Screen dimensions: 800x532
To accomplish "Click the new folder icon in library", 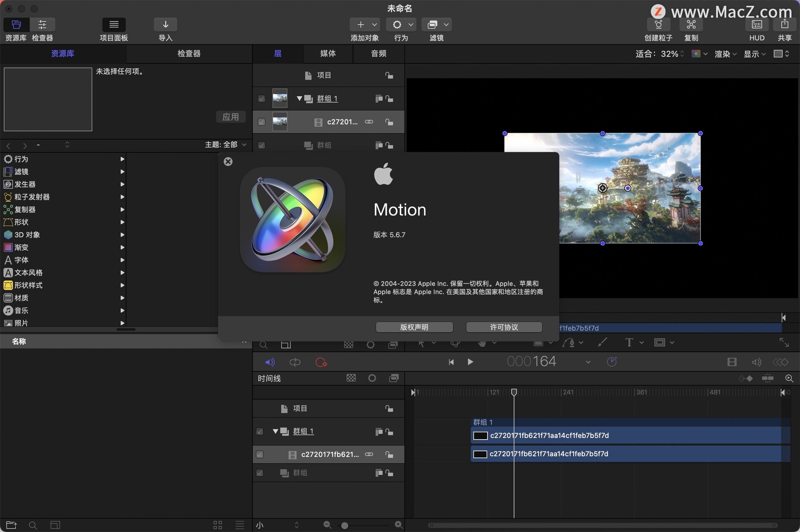I will pos(12,525).
